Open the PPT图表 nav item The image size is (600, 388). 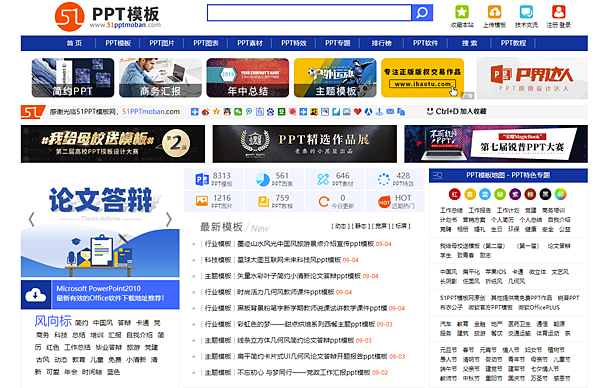[206, 43]
